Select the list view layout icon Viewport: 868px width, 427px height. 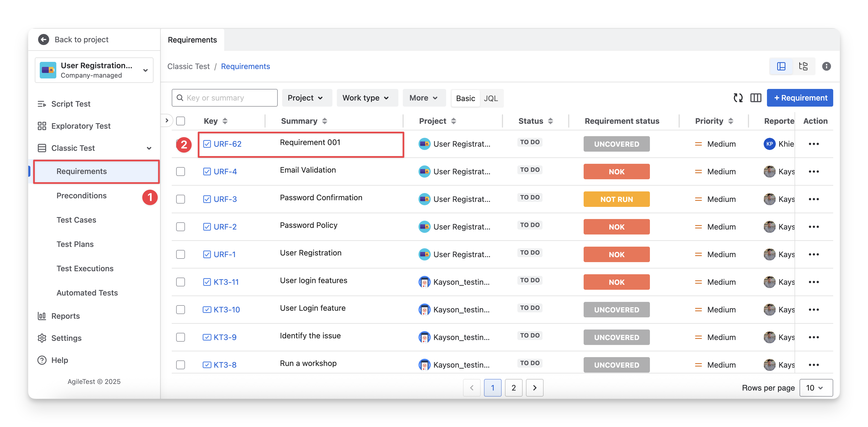[x=781, y=66]
